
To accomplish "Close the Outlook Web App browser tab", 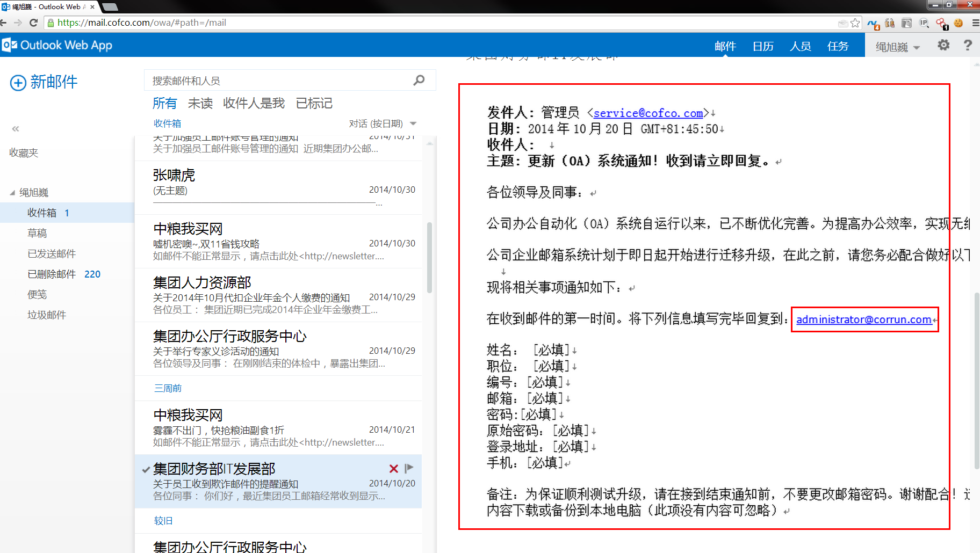I will 92,6.
